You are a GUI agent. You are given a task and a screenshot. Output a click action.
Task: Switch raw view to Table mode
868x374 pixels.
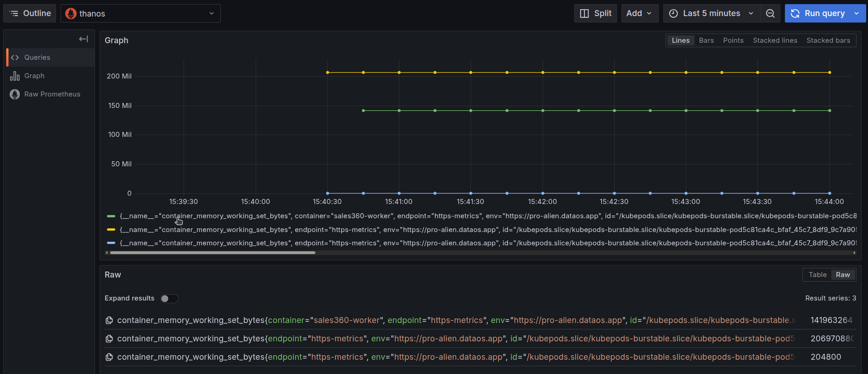[817, 275]
